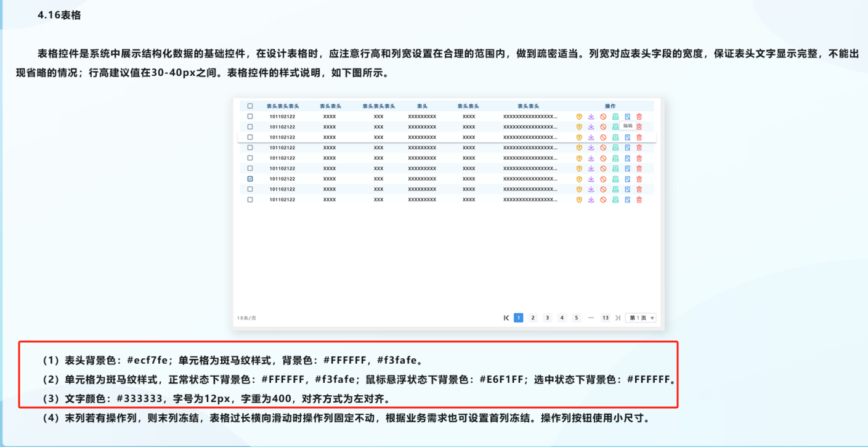Click the green user icon in the first table row

[x=615, y=117]
